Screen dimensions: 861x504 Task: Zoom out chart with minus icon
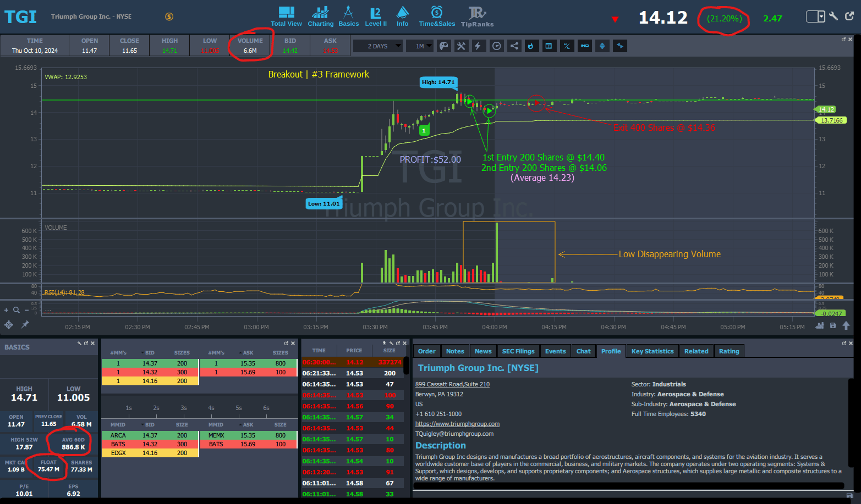click(x=26, y=310)
